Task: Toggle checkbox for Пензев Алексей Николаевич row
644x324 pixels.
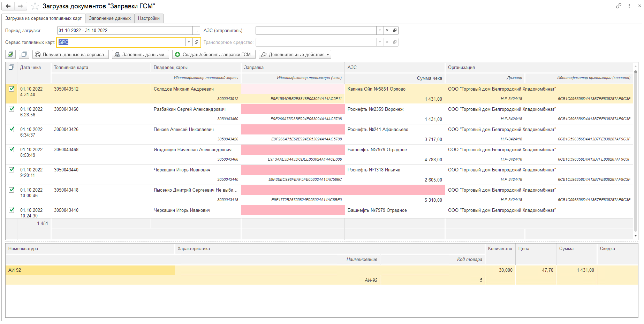Action: (x=12, y=129)
